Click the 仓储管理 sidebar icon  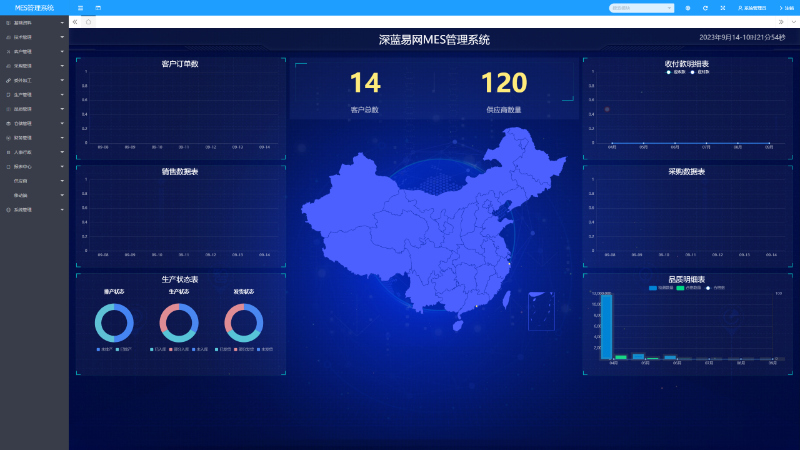point(8,123)
